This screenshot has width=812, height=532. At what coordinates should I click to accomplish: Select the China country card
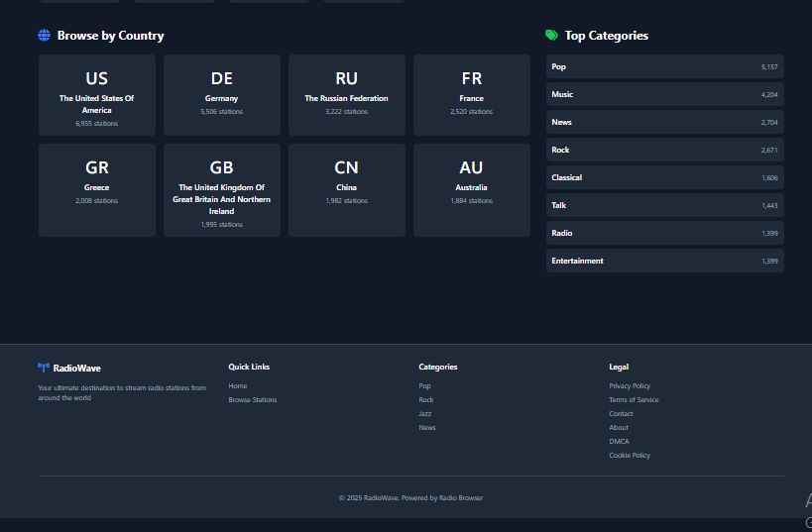click(x=347, y=189)
